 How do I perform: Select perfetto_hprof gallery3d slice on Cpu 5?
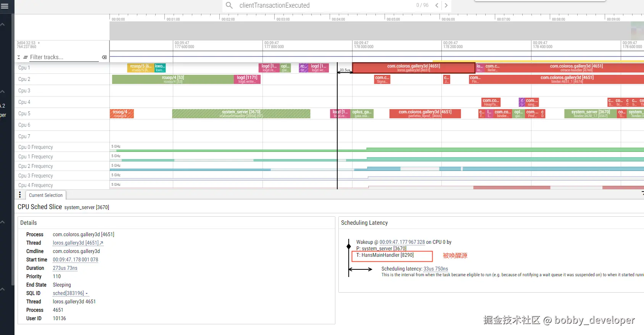pos(425,114)
